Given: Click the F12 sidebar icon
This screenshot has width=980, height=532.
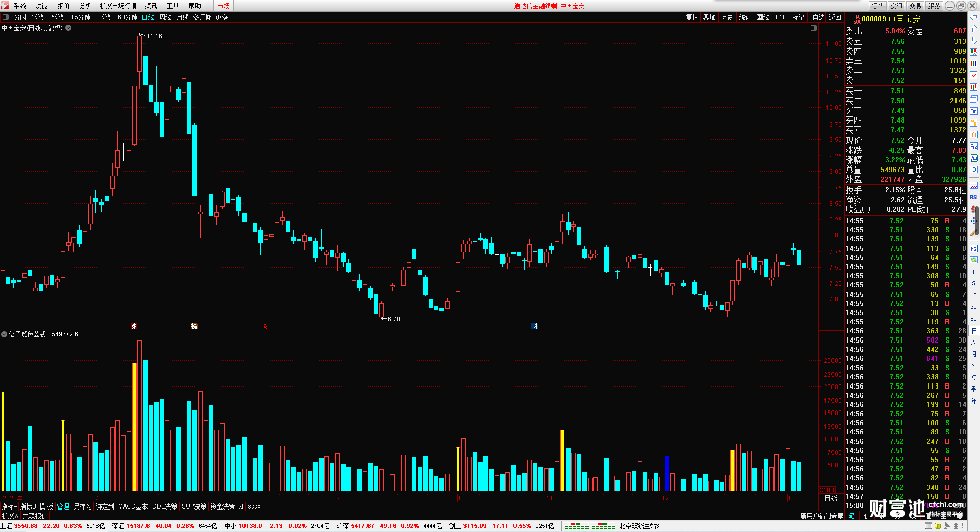Looking at the screenshot, I should pos(974,147).
